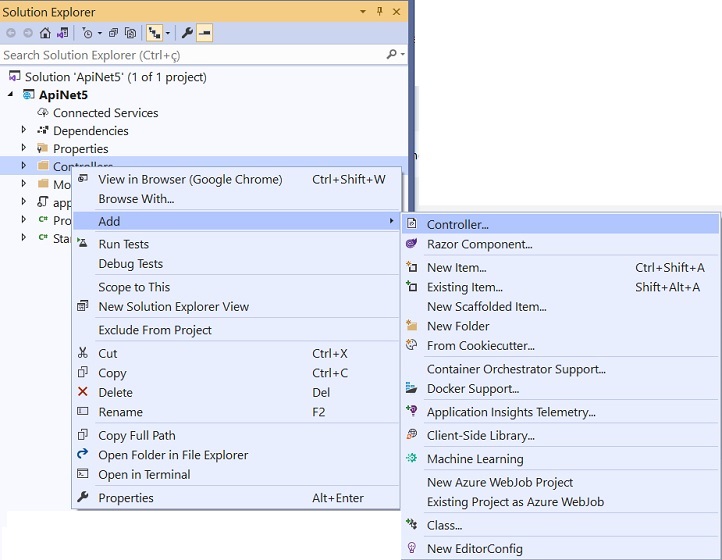Expand the partially hidden Mo... folder
This screenshot has height=560, width=722.
[23, 184]
